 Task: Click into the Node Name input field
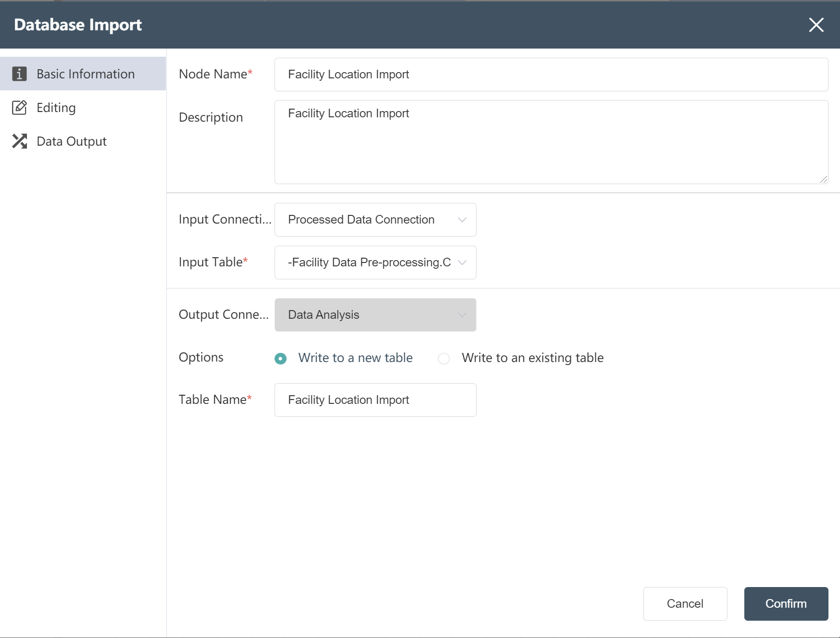[551, 75]
